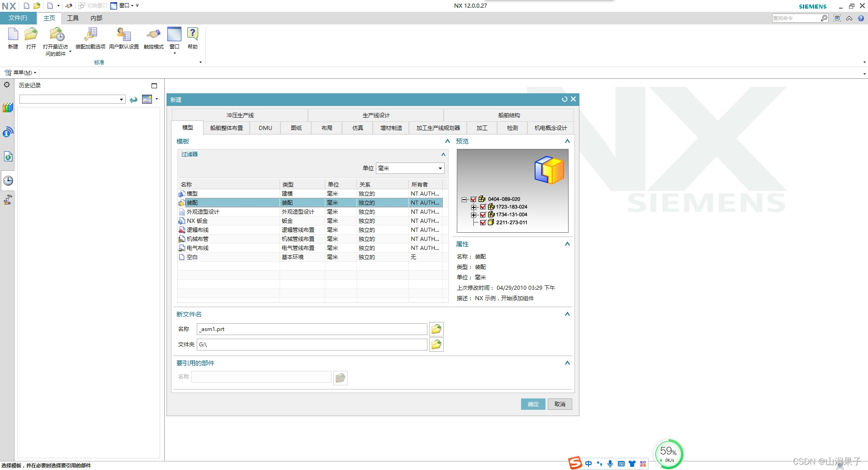This screenshot has height=470, width=868.
Task: Sort templates by 类型 column header
Action: click(x=302, y=184)
